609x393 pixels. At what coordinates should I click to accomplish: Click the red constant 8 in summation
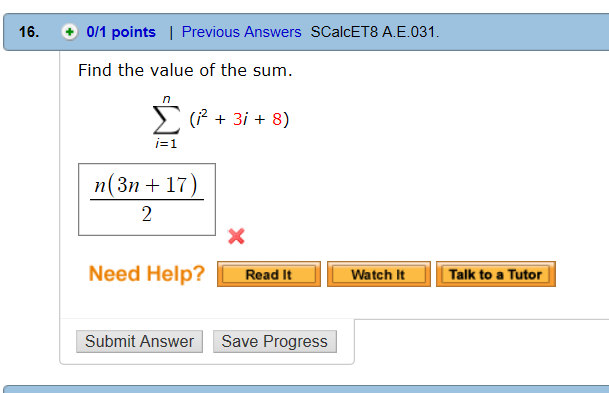click(x=277, y=119)
